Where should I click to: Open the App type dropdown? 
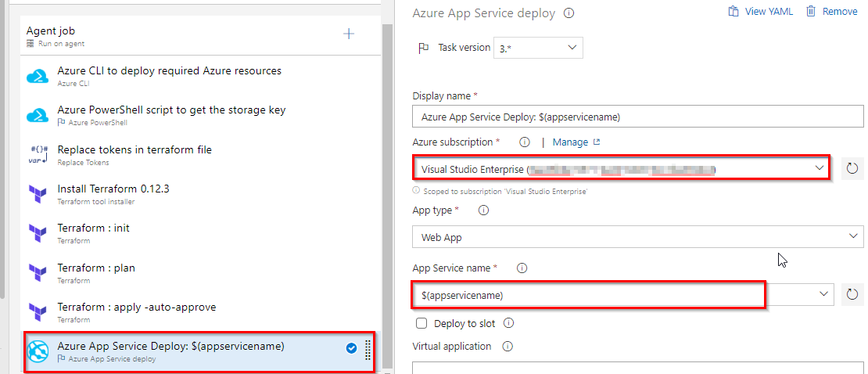pyautogui.click(x=638, y=237)
